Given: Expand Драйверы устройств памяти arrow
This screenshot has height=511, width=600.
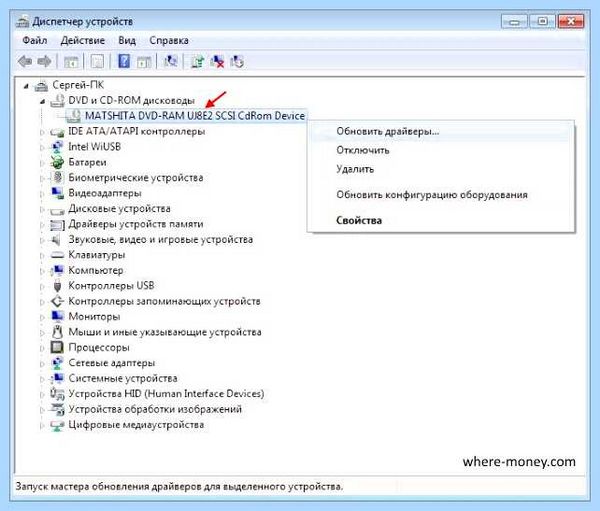Looking at the screenshot, I should (x=42, y=225).
